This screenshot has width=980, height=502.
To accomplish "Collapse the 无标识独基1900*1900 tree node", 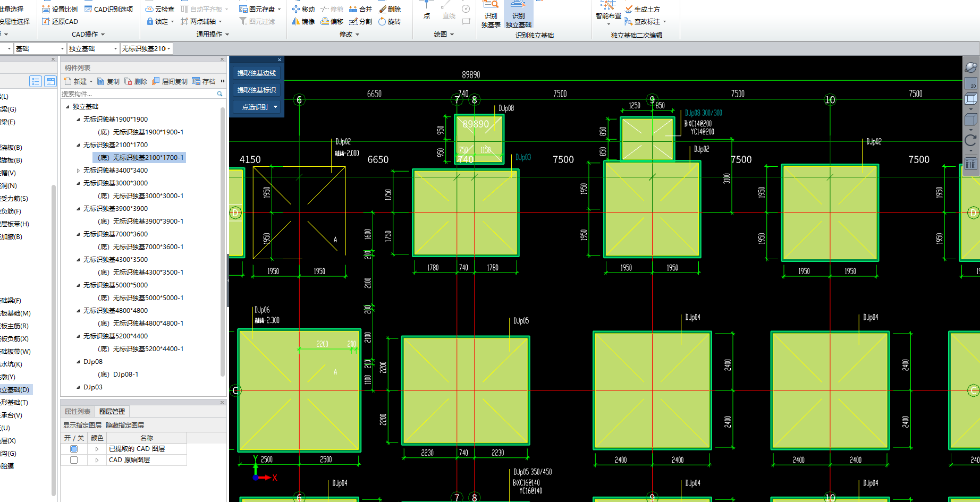I will coord(78,120).
